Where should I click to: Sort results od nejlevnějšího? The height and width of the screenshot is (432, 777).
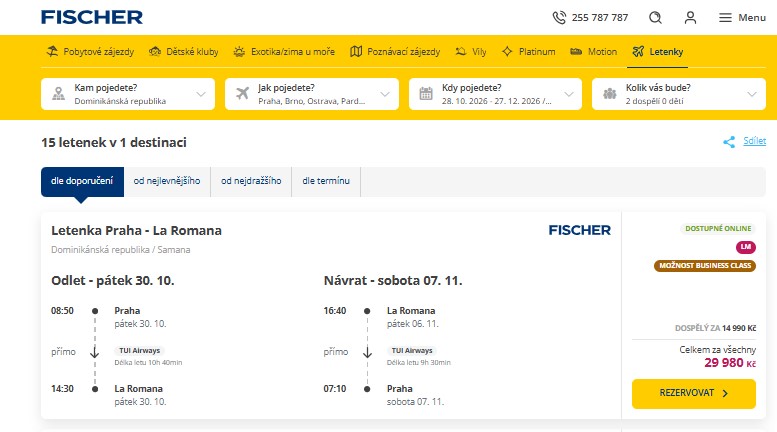(x=167, y=181)
